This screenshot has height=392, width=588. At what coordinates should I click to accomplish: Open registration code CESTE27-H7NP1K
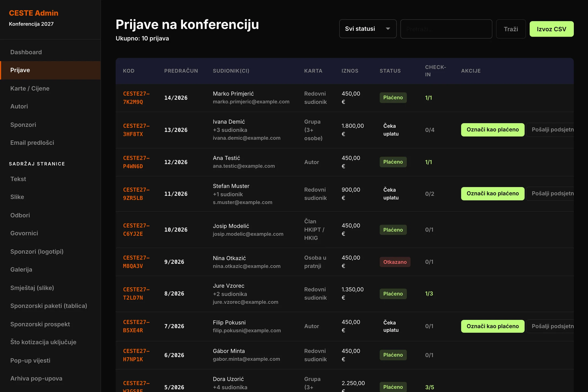click(136, 355)
